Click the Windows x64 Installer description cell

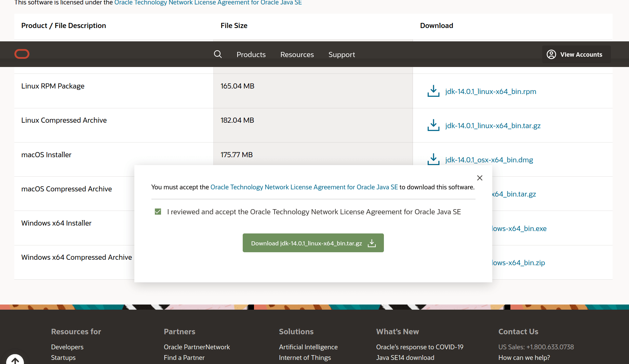(x=75, y=228)
